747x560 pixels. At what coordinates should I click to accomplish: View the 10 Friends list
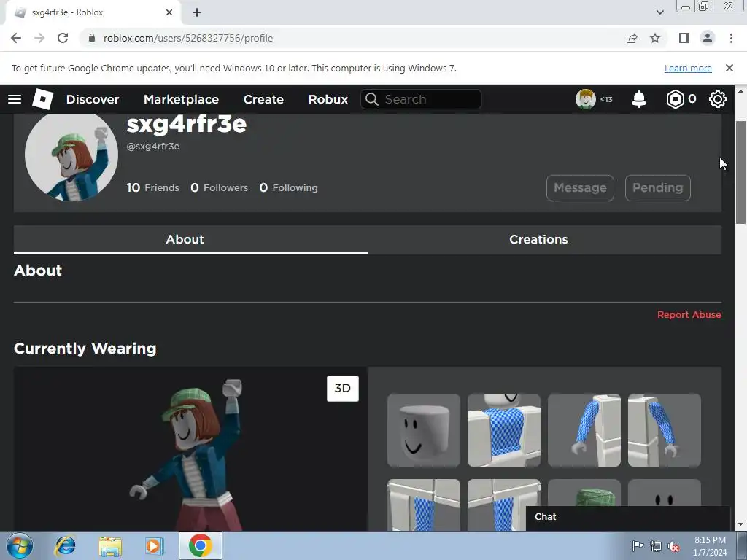[153, 187]
